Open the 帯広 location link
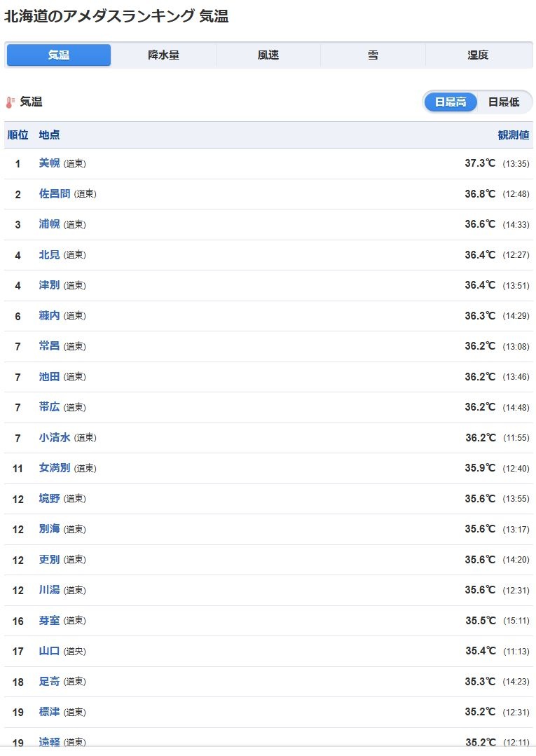The image size is (536, 756). [49, 407]
